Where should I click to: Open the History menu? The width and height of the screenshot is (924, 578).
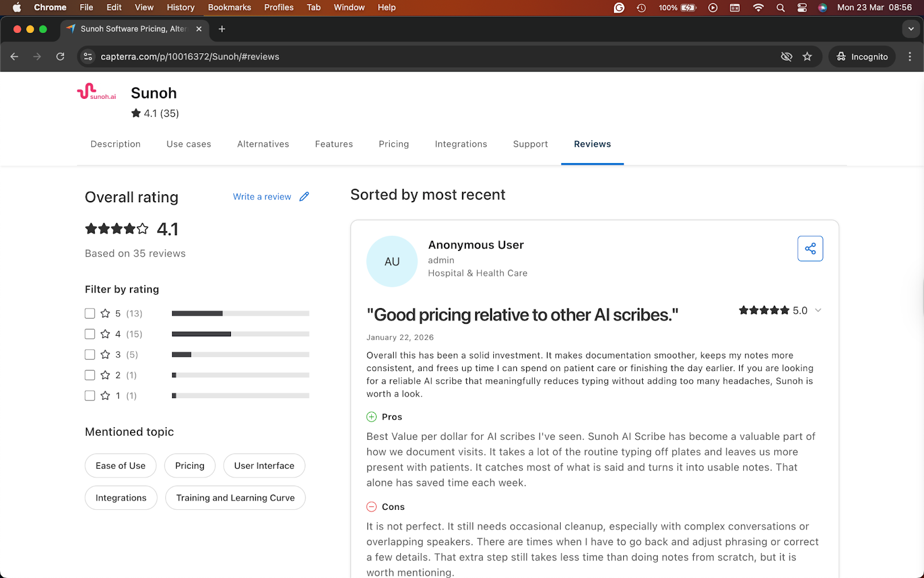pyautogui.click(x=181, y=8)
